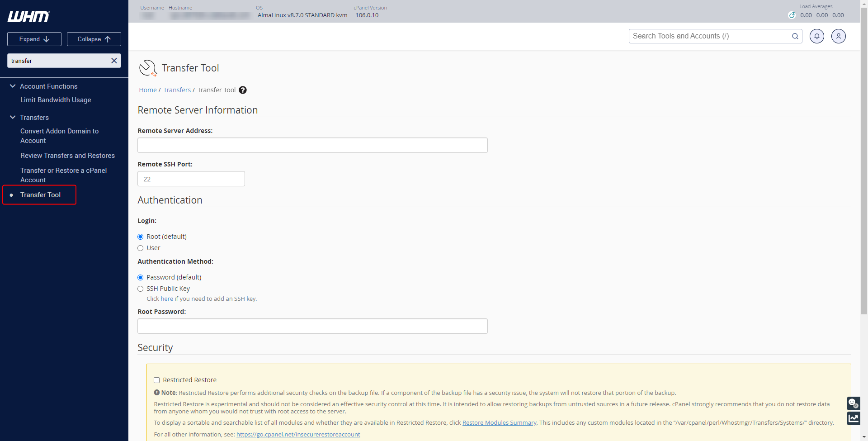Select Transfer Tool in sidebar
Image resolution: width=868 pixels, height=441 pixels.
[x=40, y=195]
